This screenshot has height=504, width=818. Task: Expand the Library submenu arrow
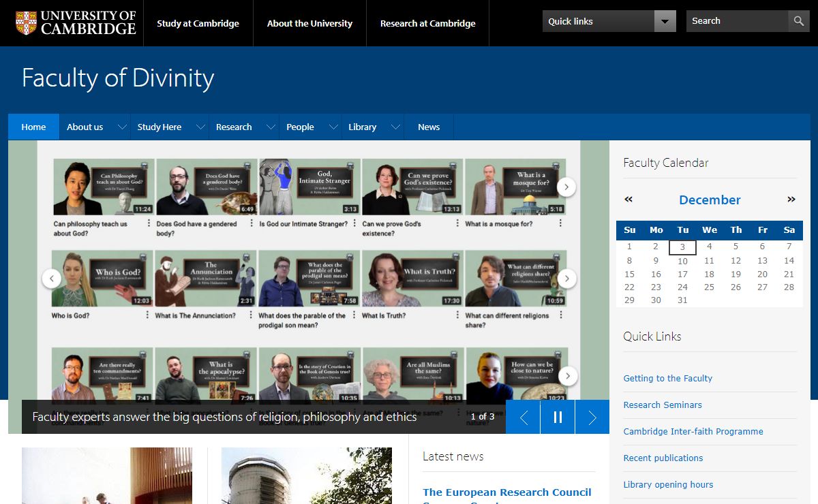[x=396, y=127]
